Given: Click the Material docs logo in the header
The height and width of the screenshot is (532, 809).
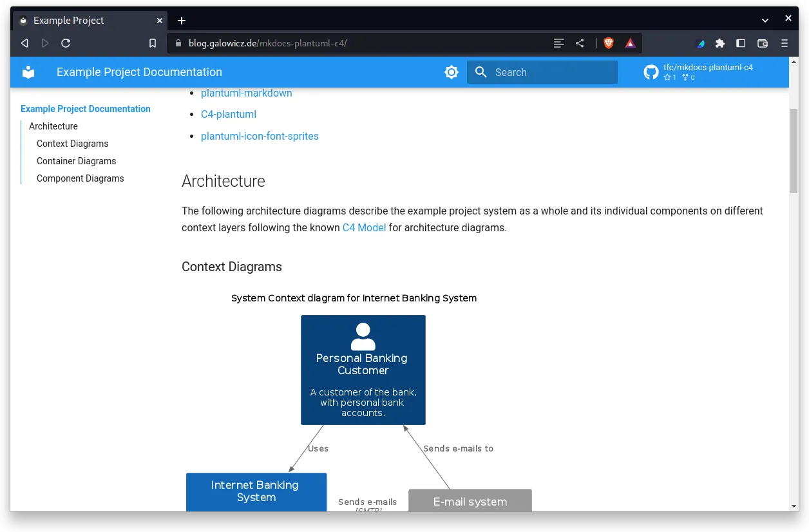Looking at the screenshot, I should (x=28, y=71).
